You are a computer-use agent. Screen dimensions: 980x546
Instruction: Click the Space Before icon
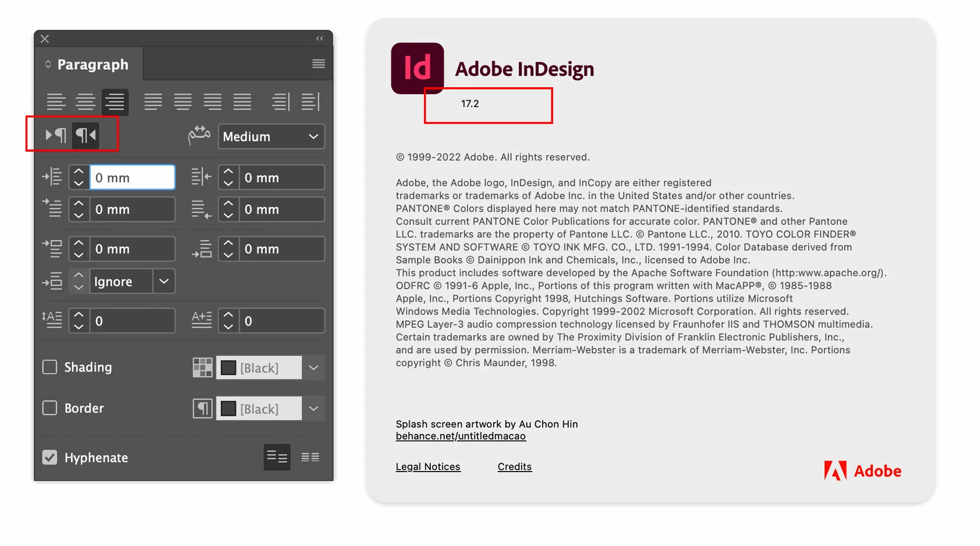click(x=52, y=248)
